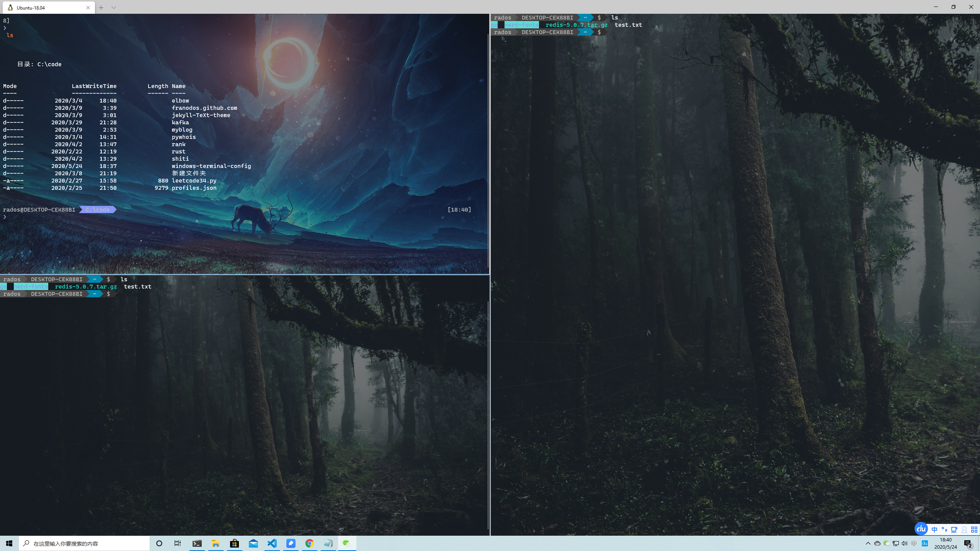This screenshot has width=980, height=551.
Task: Show hidden system tray icons
Action: [868, 543]
